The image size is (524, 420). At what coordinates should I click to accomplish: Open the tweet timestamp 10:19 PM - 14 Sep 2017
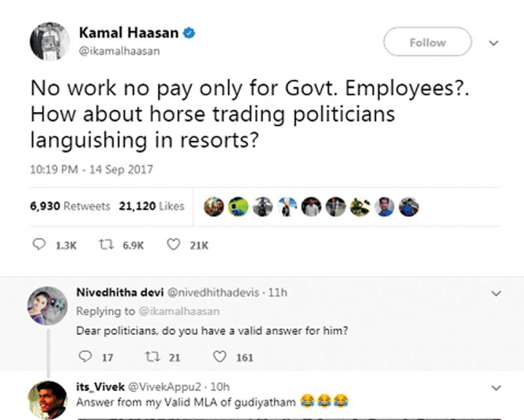coord(91,169)
